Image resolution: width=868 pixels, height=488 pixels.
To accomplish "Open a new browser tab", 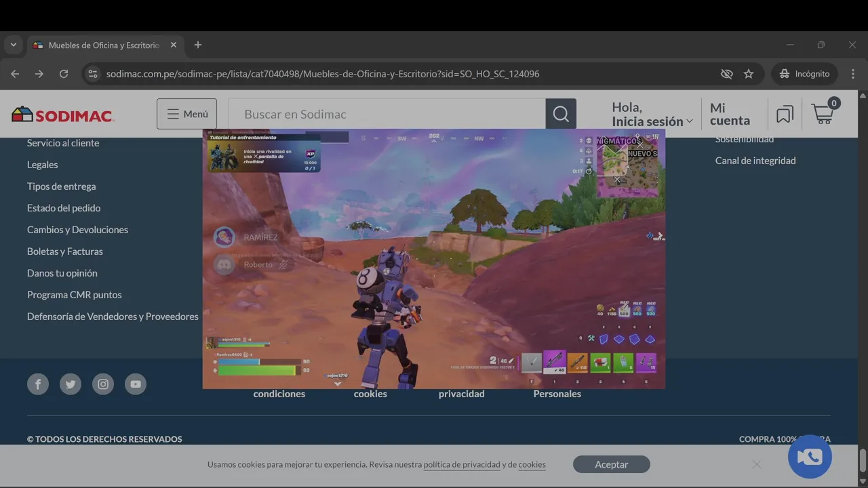I will (x=198, y=45).
